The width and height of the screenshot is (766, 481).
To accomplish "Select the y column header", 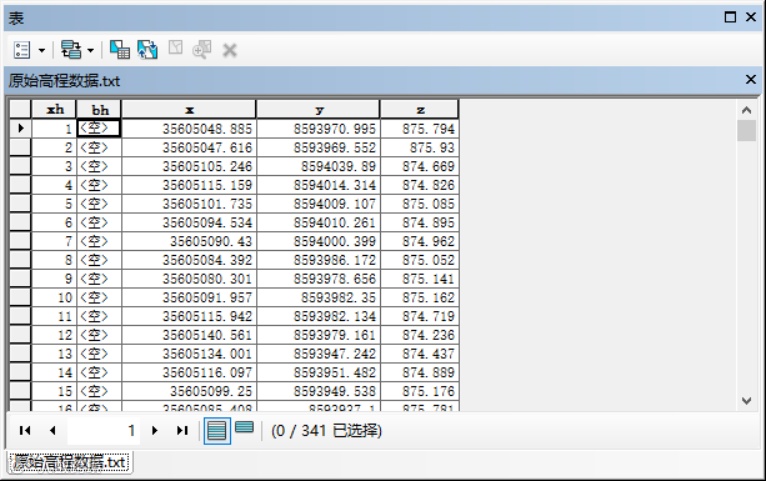I will [318, 109].
